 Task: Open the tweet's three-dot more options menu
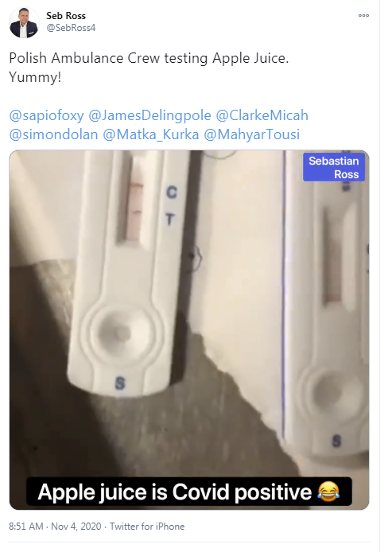point(363,15)
